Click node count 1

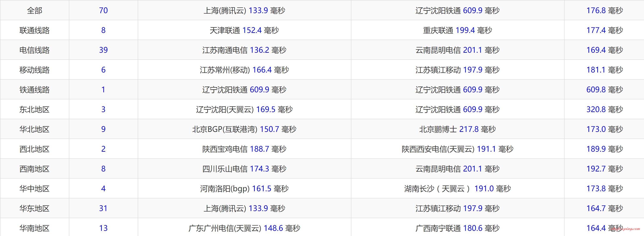pos(103,89)
